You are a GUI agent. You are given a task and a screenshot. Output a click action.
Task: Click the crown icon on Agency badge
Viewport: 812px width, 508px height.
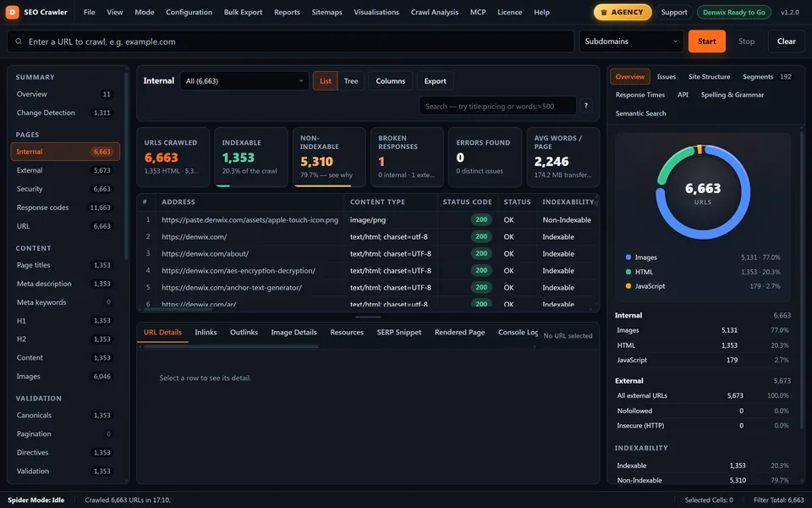(604, 13)
